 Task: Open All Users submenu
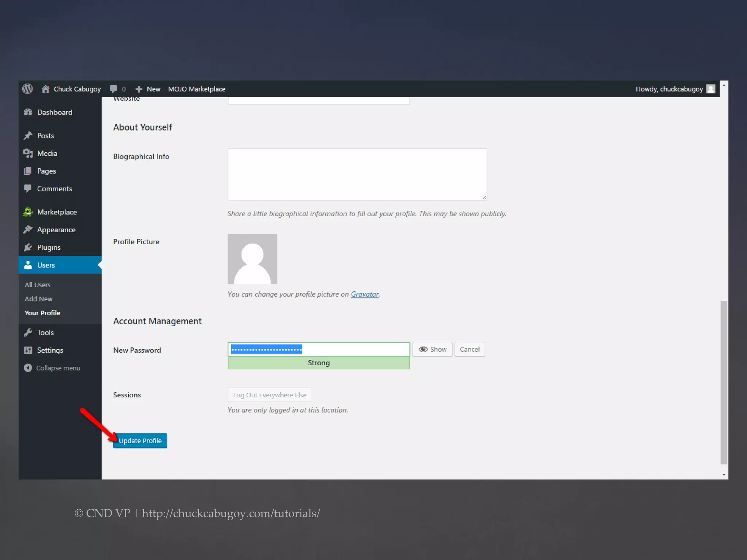click(38, 285)
